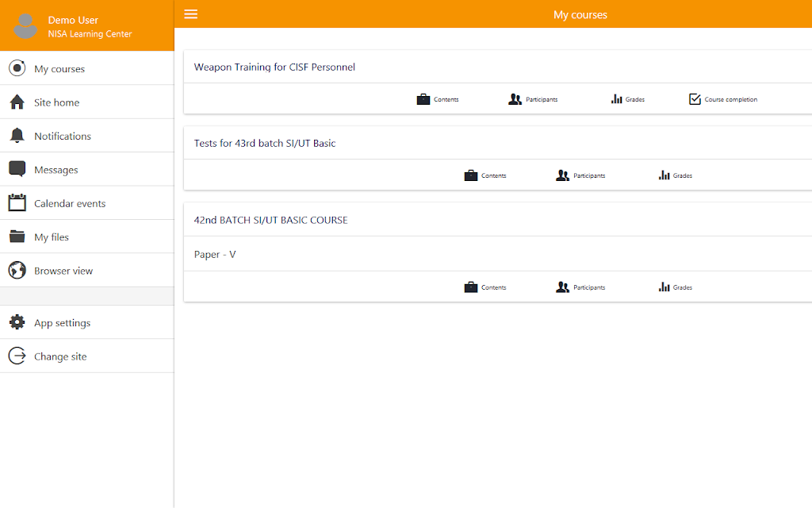Click Participants label under Tests for 43rd batch

click(x=589, y=175)
